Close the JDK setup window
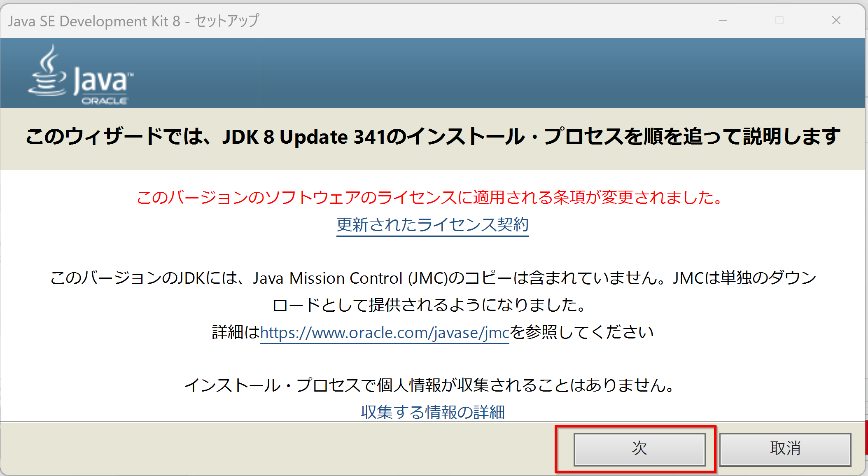The image size is (868, 476). 836,20
